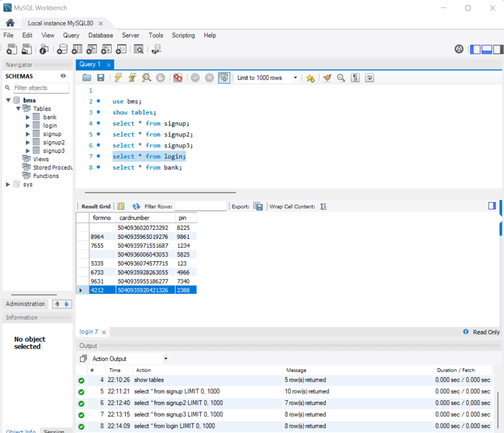The width and height of the screenshot is (504, 433).
Task: Expand the login table node
Action: point(28,125)
